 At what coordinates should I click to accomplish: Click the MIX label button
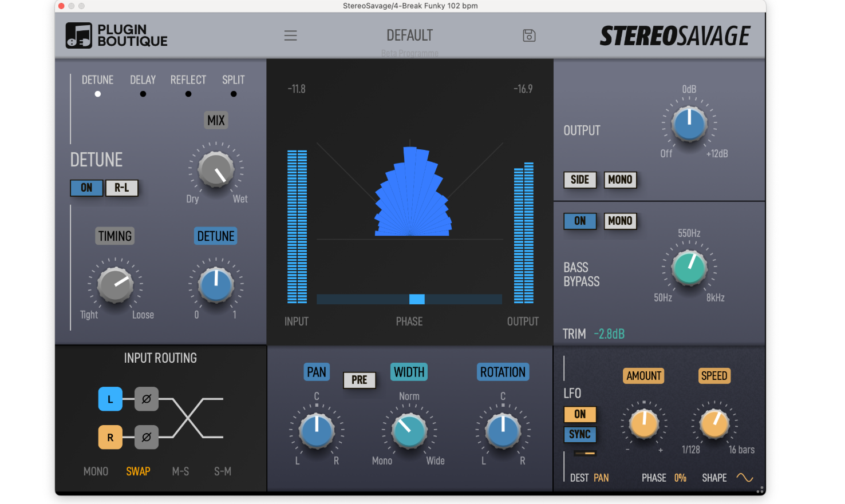pos(216,120)
